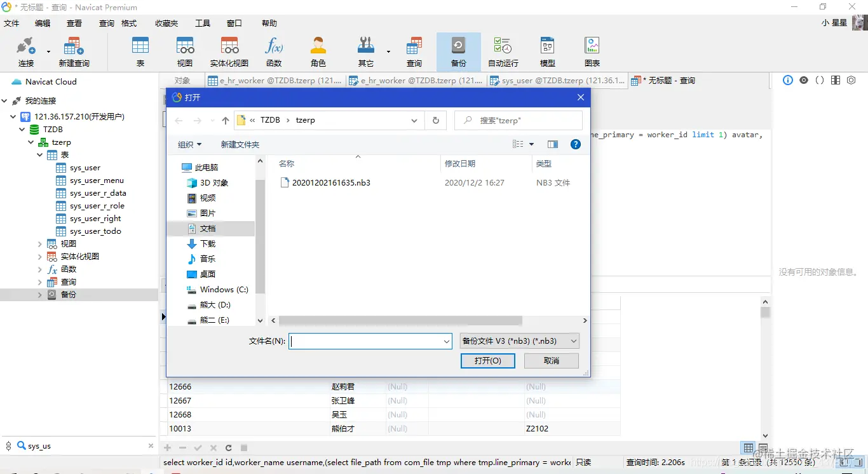868x474 pixels.
Task: Select the 表 table toolbar icon
Action: point(140,52)
